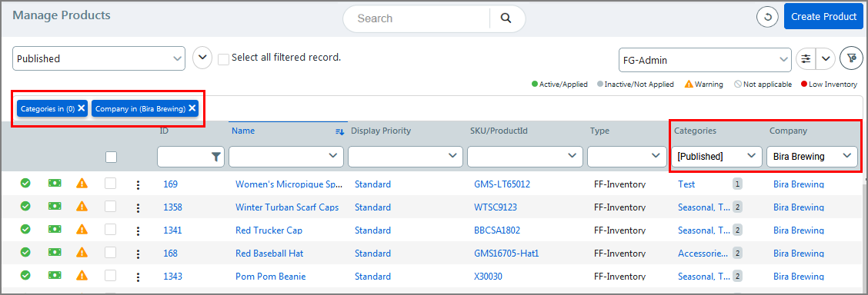The image size is (868, 295).
Task: Click the ID column filter funnel icon
Action: pyautogui.click(x=216, y=157)
